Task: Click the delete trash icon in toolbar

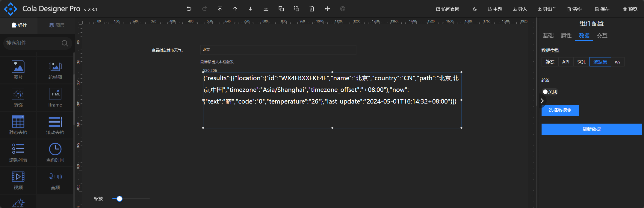Action: point(312,9)
